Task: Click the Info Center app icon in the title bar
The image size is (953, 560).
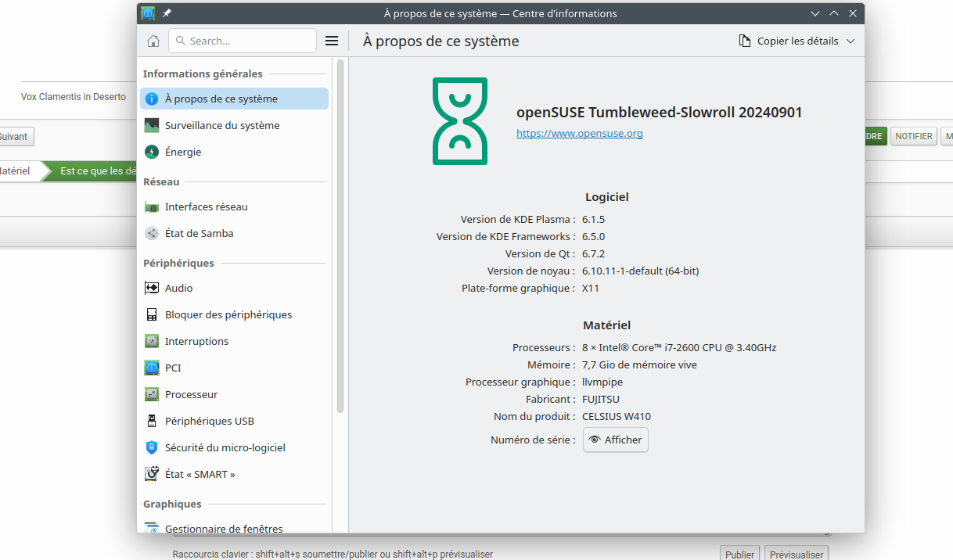Action: [148, 13]
